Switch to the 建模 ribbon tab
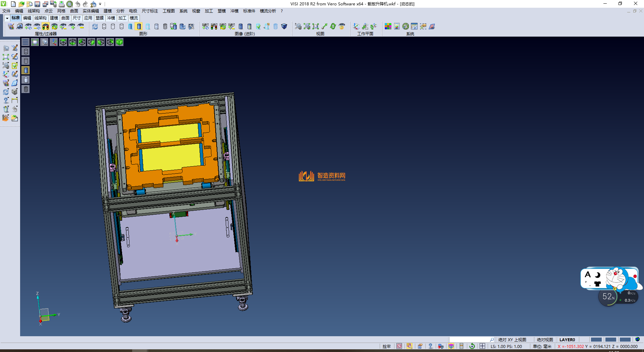 54,18
